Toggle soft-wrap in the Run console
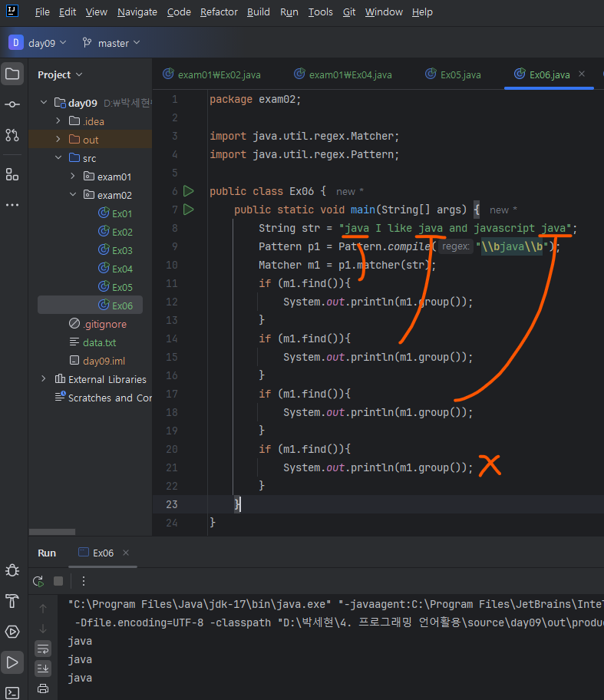604x700 pixels. click(43, 648)
